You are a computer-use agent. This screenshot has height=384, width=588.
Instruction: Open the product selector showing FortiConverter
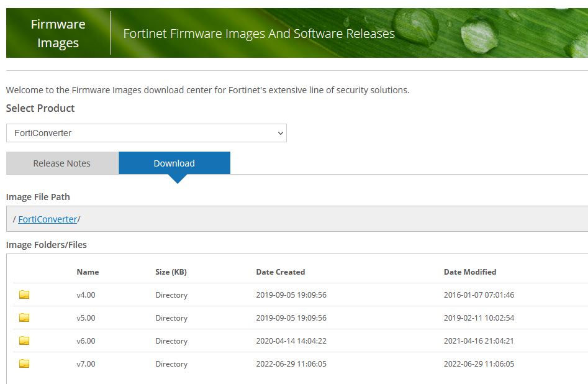(x=146, y=132)
